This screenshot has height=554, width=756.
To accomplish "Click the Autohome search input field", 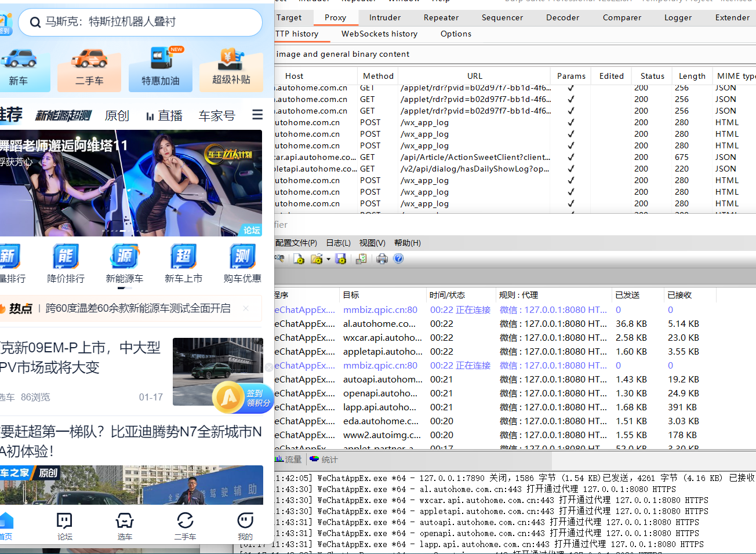I will tap(140, 22).
